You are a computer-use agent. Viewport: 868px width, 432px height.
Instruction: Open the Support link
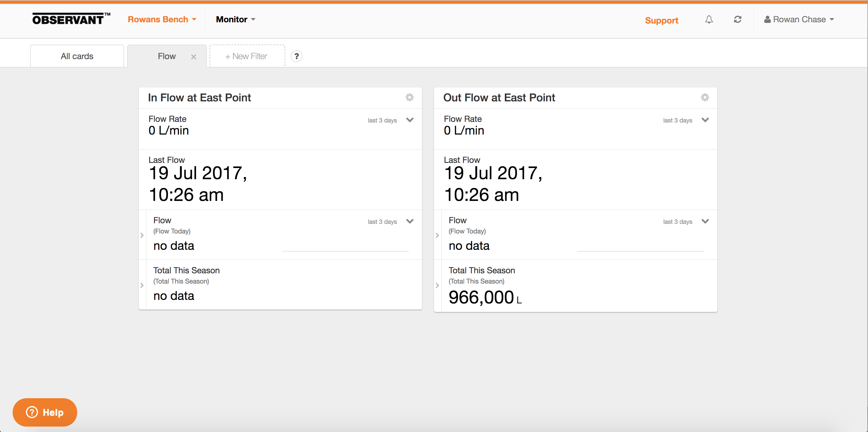(x=661, y=21)
